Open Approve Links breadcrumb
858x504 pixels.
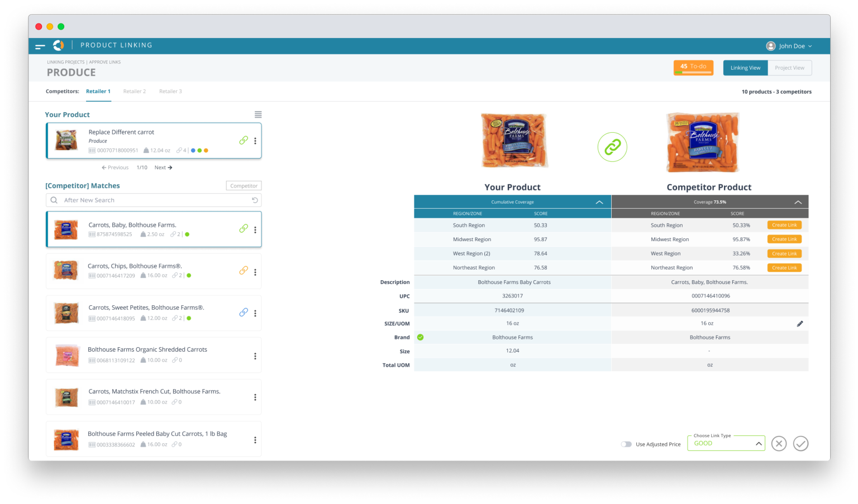pos(105,63)
